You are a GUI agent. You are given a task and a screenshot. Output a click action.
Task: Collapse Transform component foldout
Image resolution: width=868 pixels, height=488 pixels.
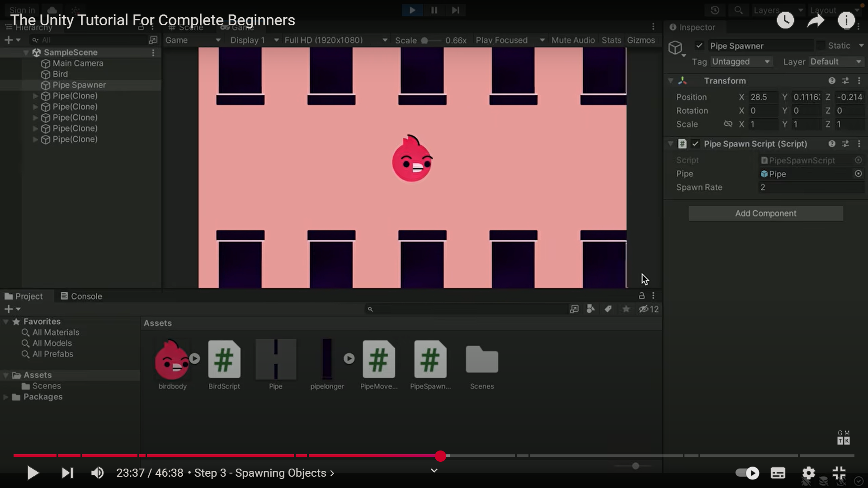(671, 81)
